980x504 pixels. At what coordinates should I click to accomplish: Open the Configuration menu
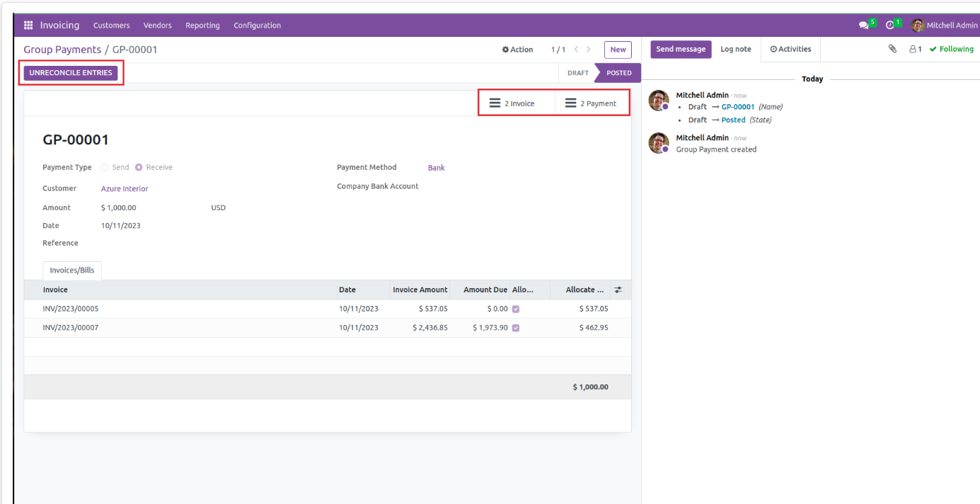[258, 25]
